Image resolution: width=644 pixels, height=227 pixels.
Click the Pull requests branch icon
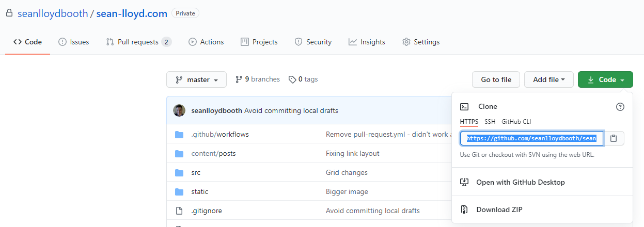pyautogui.click(x=109, y=42)
